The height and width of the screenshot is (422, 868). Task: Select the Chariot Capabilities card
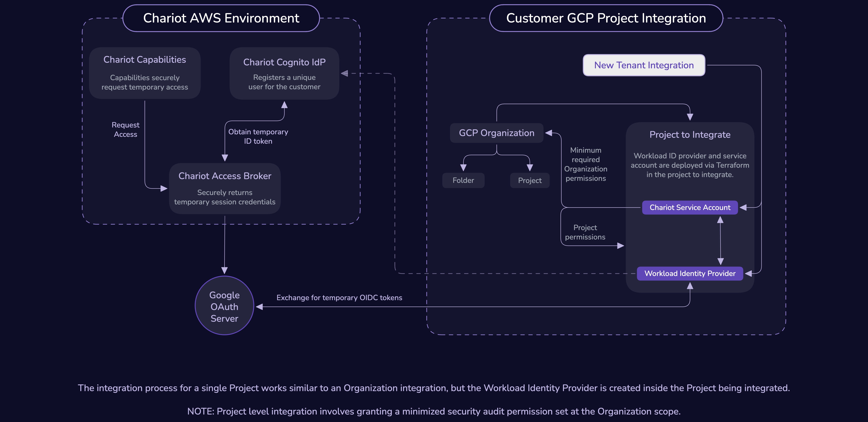(145, 73)
